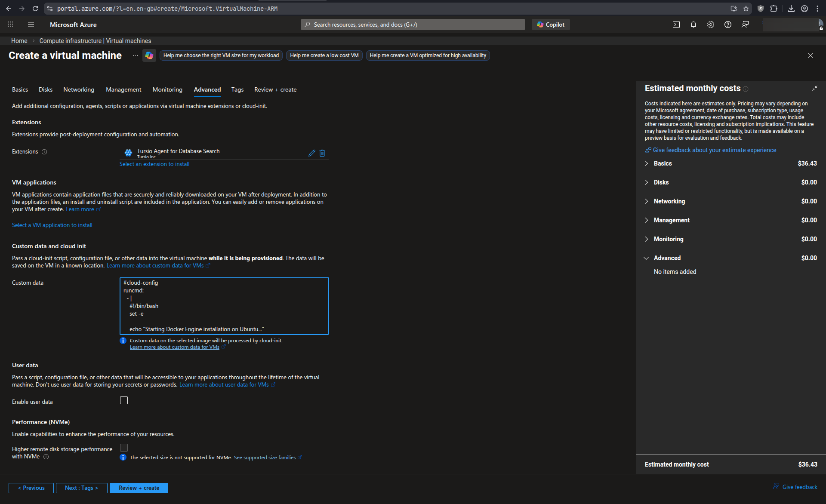The width and height of the screenshot is (826, 504).
Task: Switch to the Monitoring tab
Action: point(167,89)
